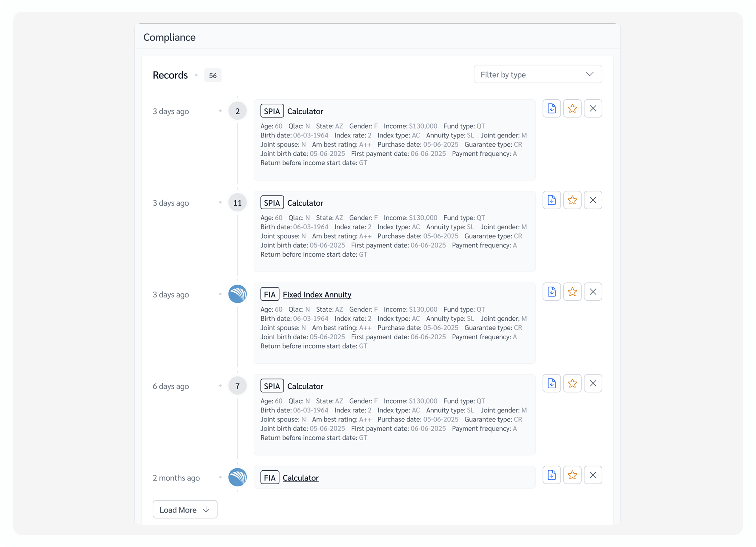This screenshot has height=547, width=756.
Task: Click Purchase date 05-06-2025 in record 11
Action: pos(418,236)
